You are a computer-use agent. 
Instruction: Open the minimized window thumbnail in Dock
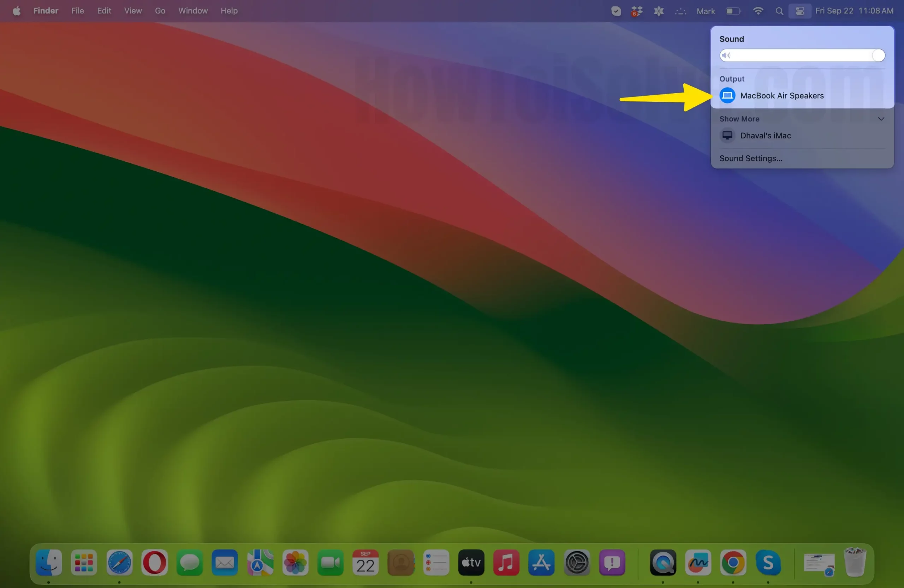click(x=819, y=565)
